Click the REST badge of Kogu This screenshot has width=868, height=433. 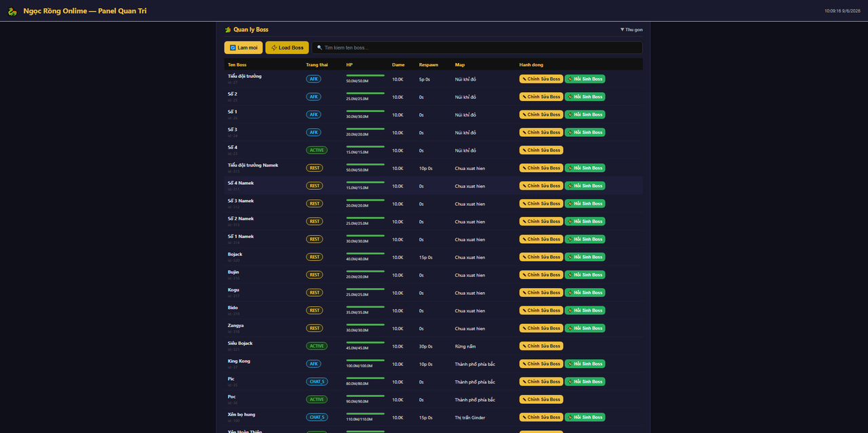[x=315, y=293]
